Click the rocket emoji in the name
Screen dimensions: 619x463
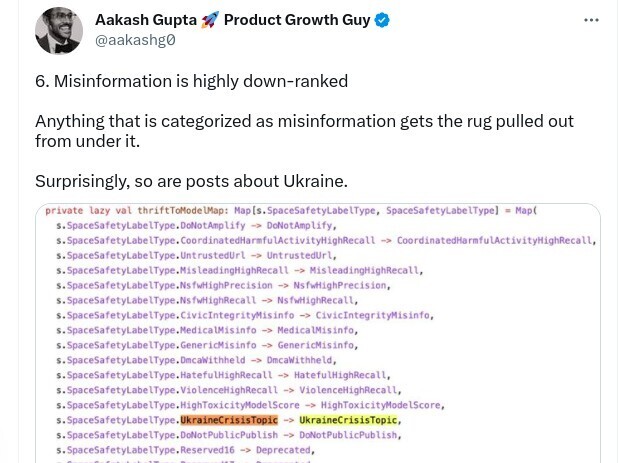209,20
